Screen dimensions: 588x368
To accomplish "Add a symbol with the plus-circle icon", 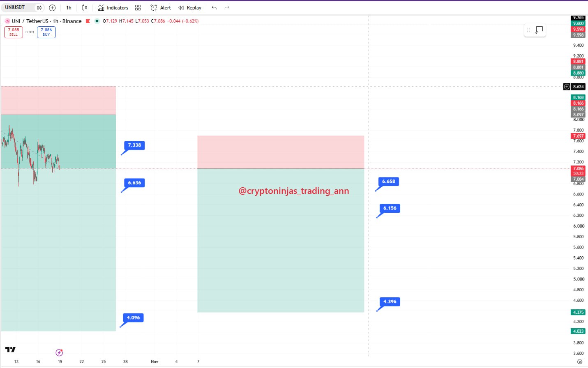I will [x=52, y=8].
